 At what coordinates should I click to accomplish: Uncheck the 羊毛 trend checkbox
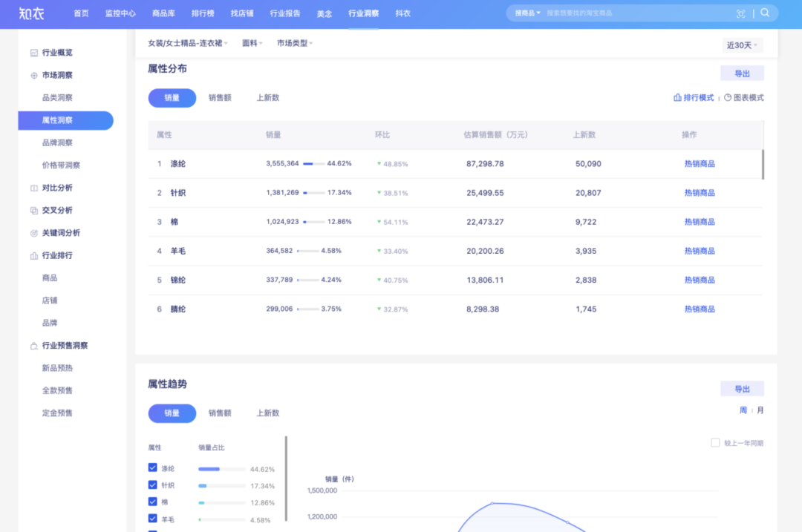tap(152, 518)
